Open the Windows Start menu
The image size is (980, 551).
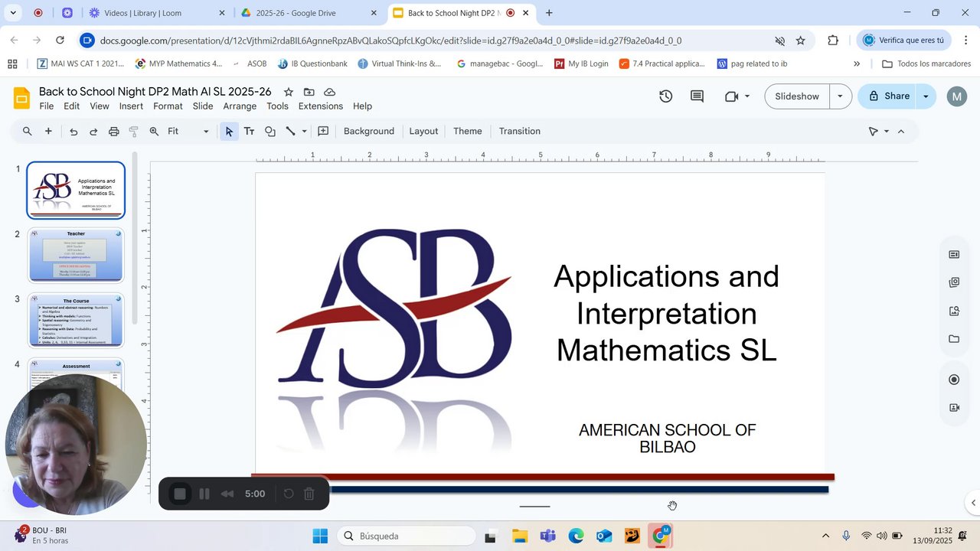click(x=320, y=536)
